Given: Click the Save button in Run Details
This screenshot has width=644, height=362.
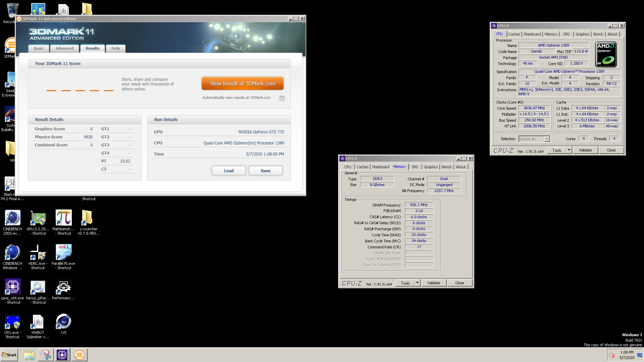Looking at the screenshot, I should [x=266, y=171].
